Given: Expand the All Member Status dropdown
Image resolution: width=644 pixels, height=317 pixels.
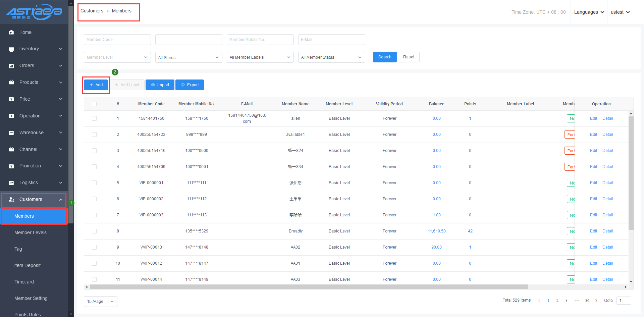Looking at the screenshot, I should tap(331, 57).
